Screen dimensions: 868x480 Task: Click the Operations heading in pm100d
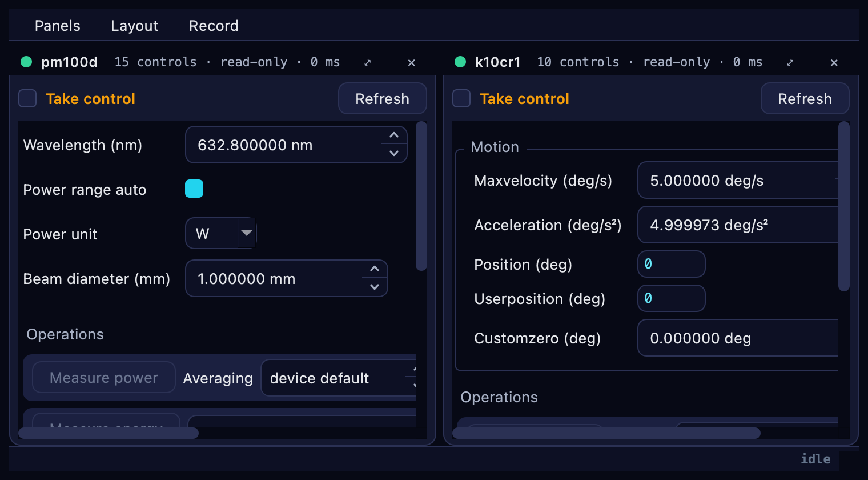point(65,334)
